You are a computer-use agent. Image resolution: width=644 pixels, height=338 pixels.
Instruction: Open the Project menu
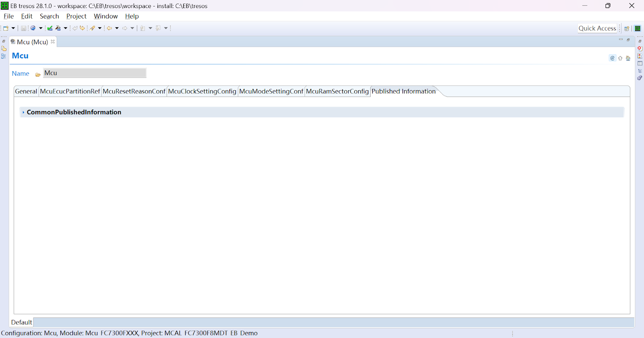click(76, 16)
